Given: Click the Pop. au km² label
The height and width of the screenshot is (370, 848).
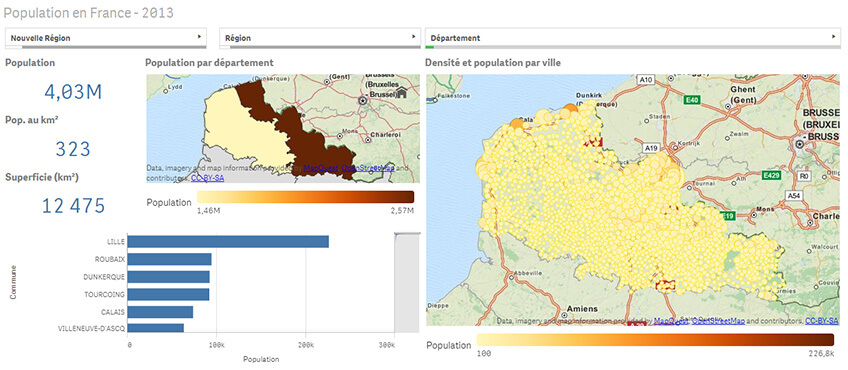Looking at the screenshot, I should [x=32, y=120].
